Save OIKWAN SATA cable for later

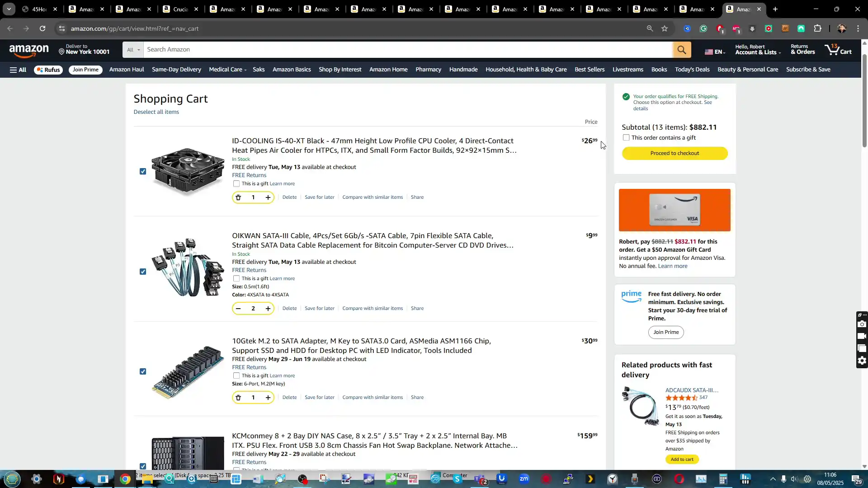(x=319, y=309)
